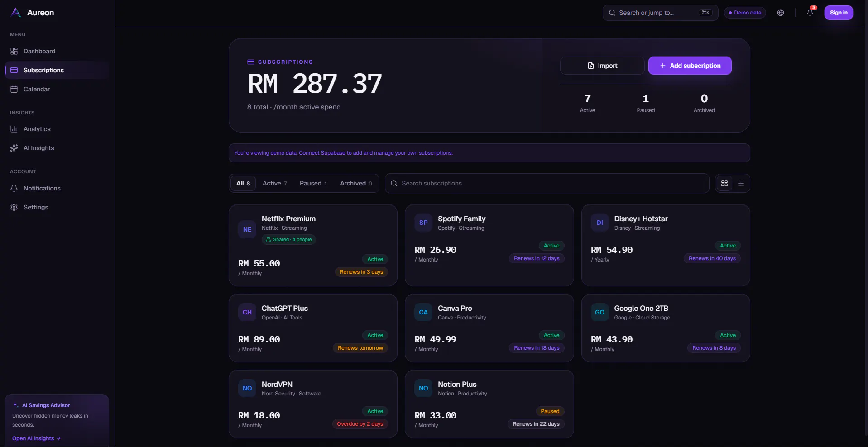The width and height of the screenshot is (868, 447).
Task: Click the Sign in button
Action: pos(839,13)
